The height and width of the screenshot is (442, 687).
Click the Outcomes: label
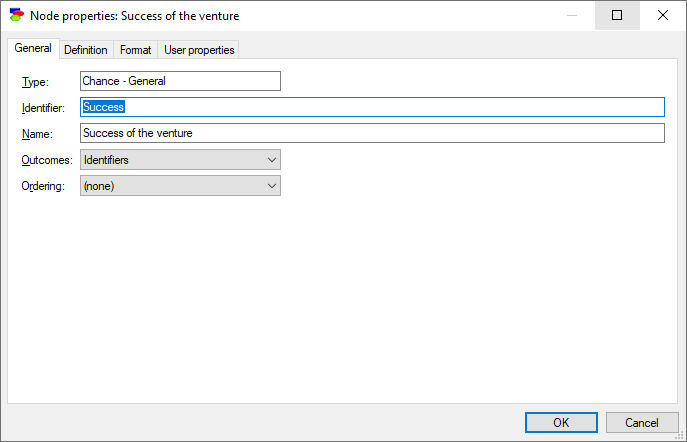click(47, 160)
